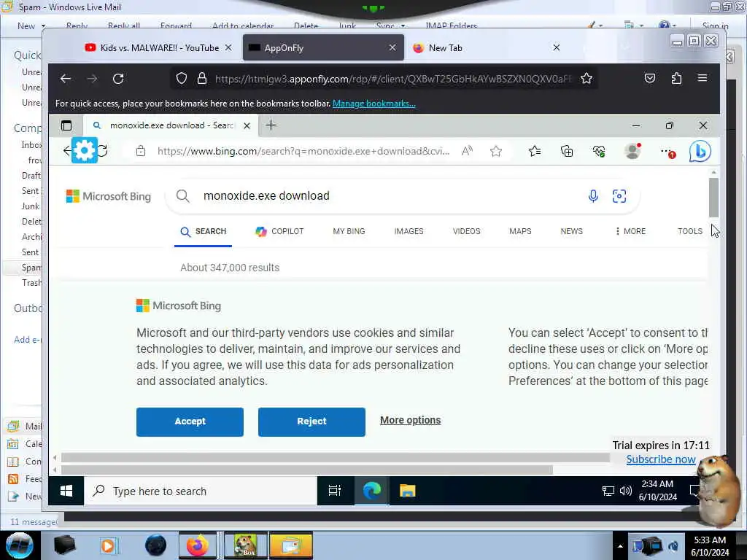Viewport: 747px width, 560px height.
Task: Reject Bing cookies
Action: click(x=311, y=421)
